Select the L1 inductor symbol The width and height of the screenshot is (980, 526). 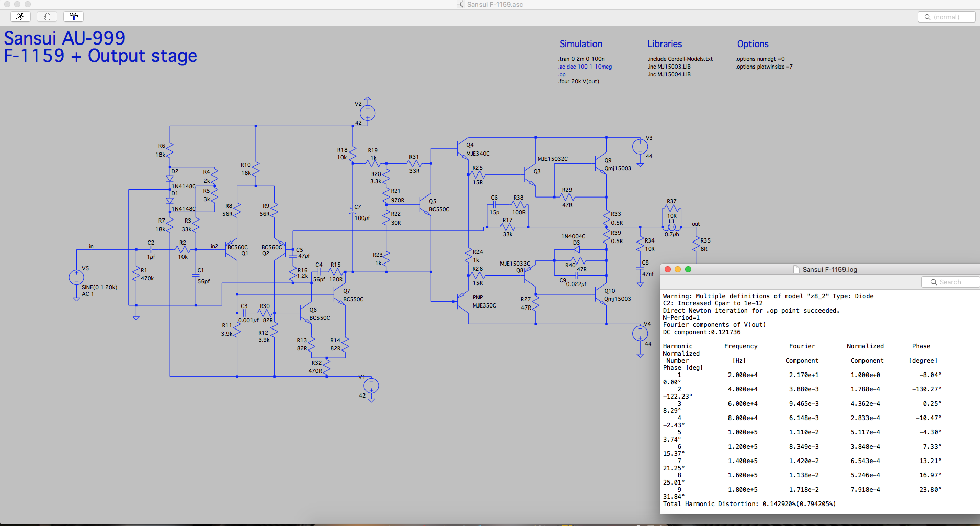click(x=672, y=227)
